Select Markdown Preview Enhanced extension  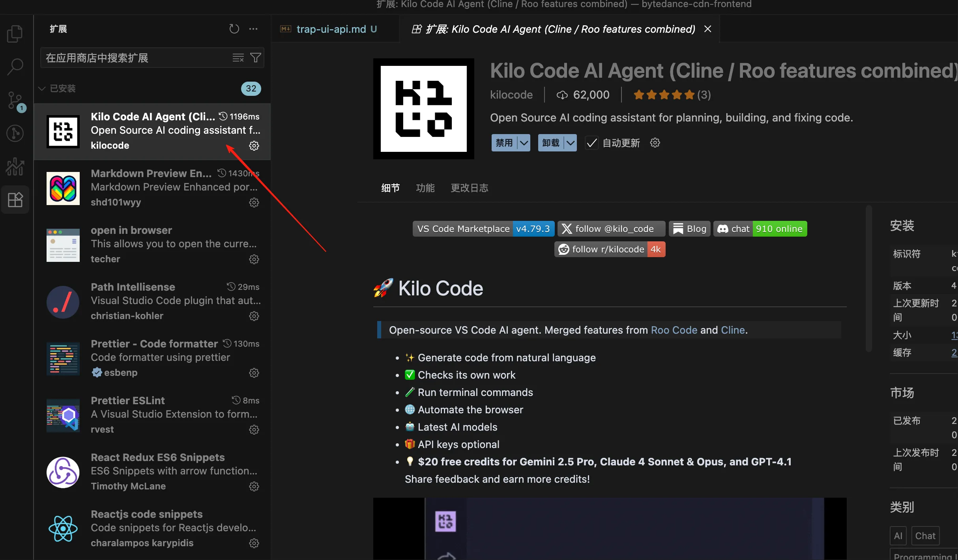(x=152, y=188)
